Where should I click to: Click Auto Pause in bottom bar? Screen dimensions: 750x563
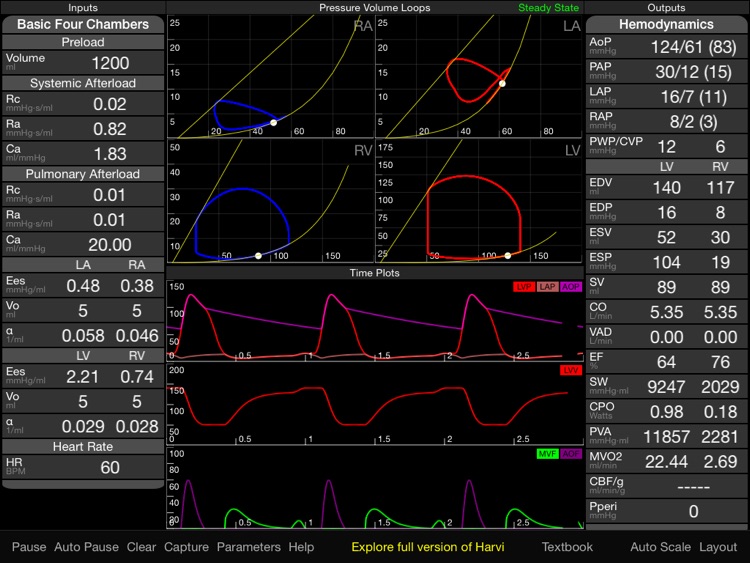[x=87, y=547]
